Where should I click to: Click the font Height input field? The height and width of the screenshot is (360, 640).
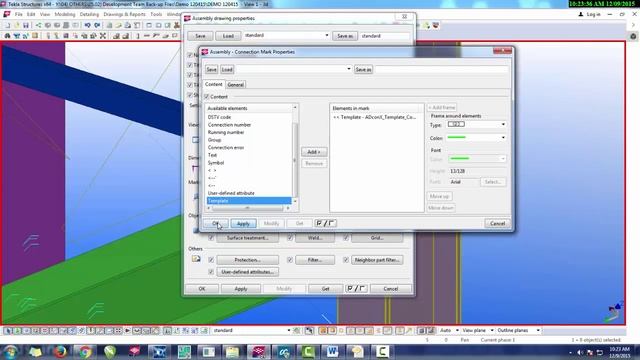pyautogui.click(x=477, y=171)
